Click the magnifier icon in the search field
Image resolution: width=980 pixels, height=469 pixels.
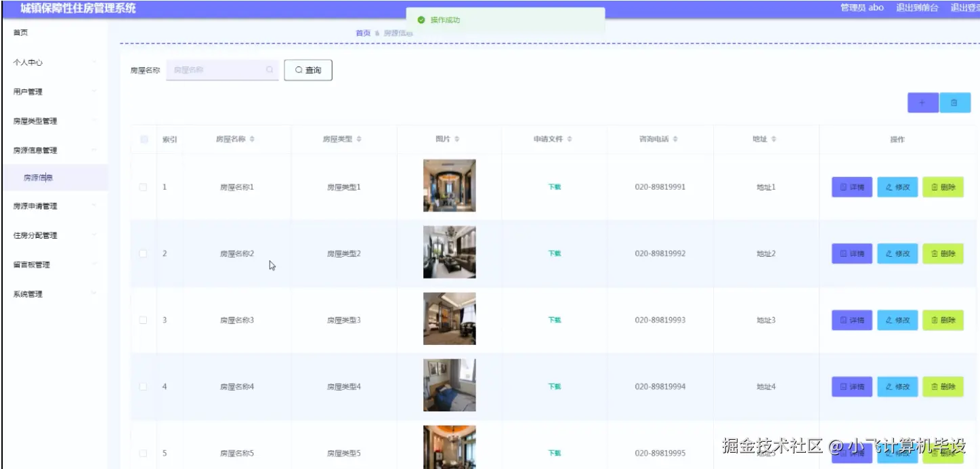point(270,70)
